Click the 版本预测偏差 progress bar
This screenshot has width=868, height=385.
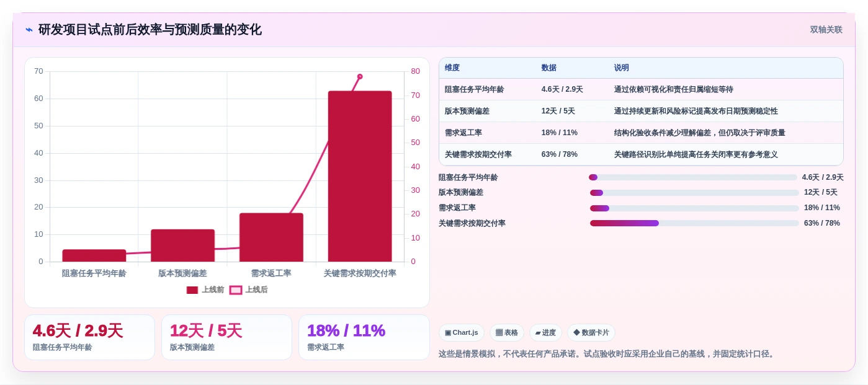click(x=694, y=193)
